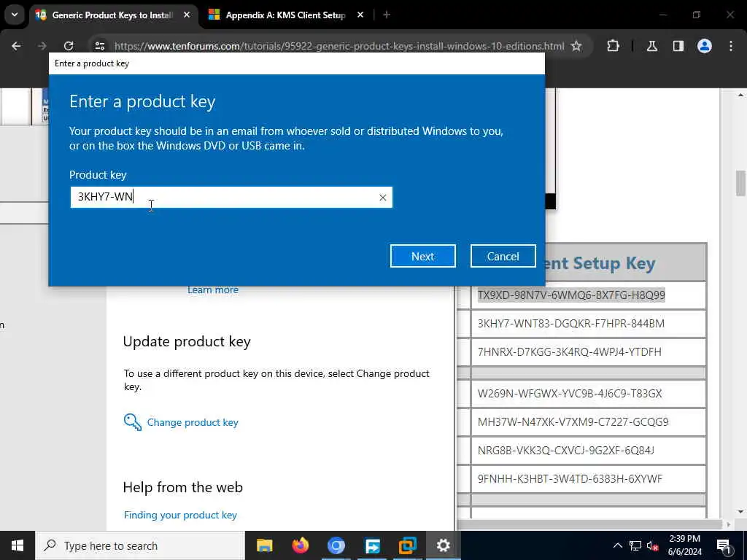Select key 7HNRX-D7KGG-3K4RQ-4WPJ4-YTDFH
The image size is (747, 560).
[569, 352]
